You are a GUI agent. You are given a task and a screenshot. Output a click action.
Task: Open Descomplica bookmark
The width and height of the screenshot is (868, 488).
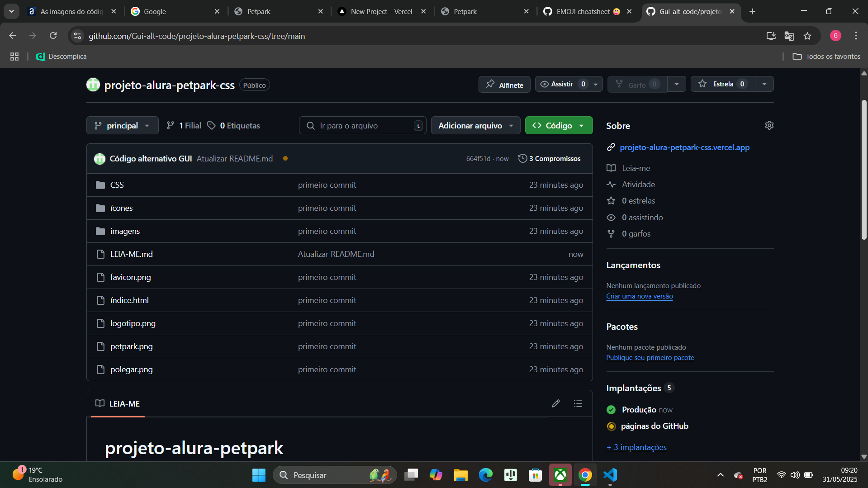tap(62, 57)
